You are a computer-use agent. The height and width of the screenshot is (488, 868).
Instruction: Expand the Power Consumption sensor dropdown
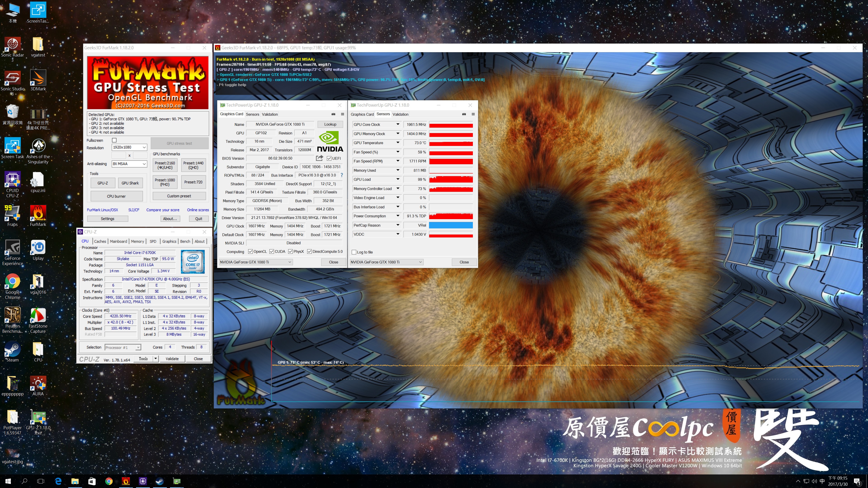(x=398, y=216)
